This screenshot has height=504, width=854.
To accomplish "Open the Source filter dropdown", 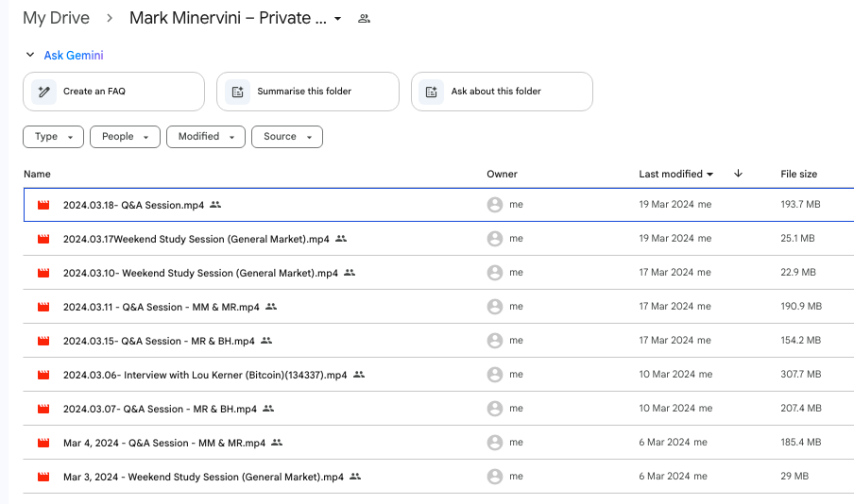I will (x=287, y=137).
